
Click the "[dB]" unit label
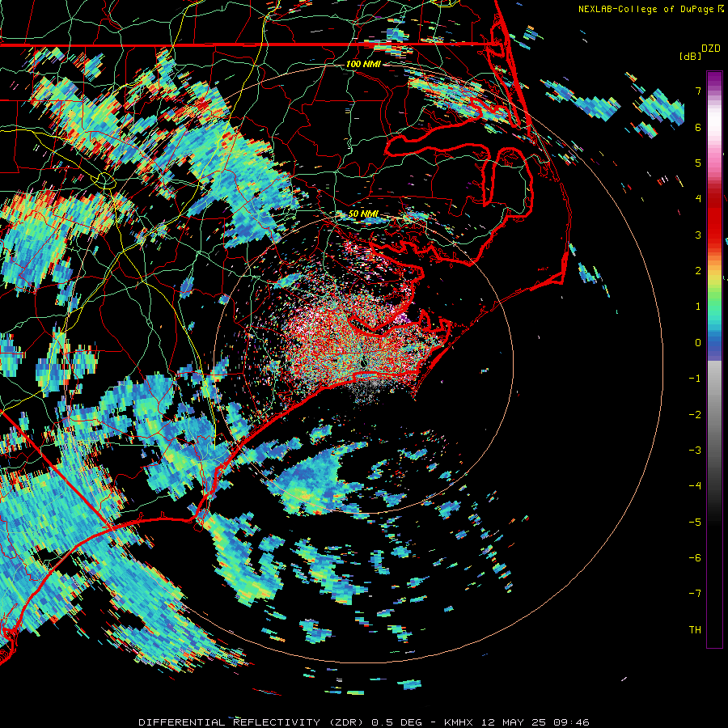pos(691,56)
